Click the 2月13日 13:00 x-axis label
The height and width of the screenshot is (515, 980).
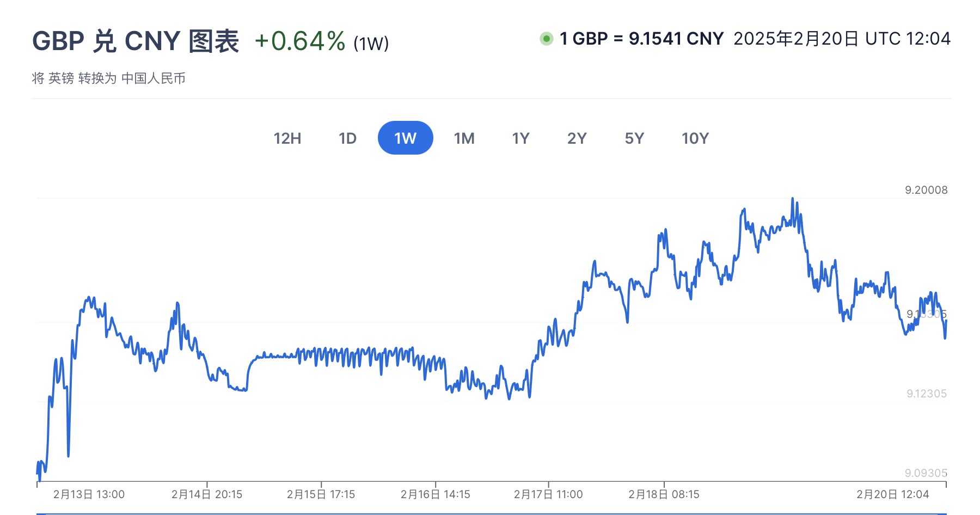89,494
